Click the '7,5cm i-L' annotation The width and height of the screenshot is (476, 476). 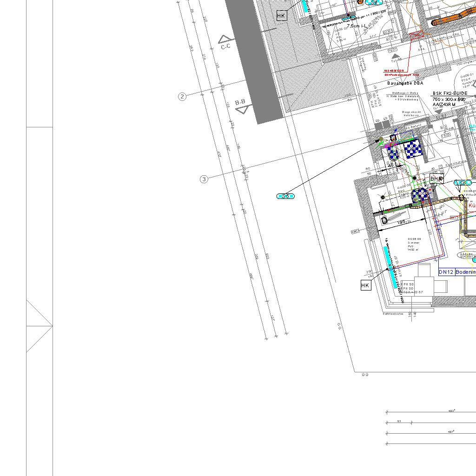pos(357,26)
